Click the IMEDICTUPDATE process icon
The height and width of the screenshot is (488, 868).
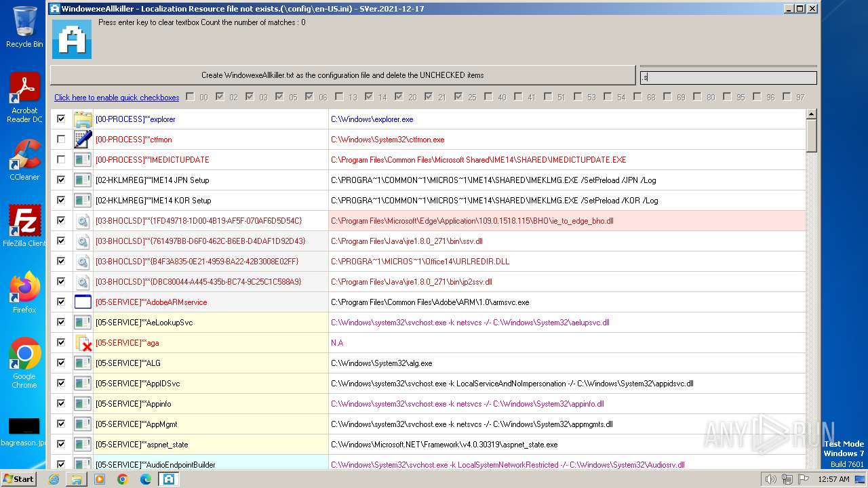click(83, 160)
